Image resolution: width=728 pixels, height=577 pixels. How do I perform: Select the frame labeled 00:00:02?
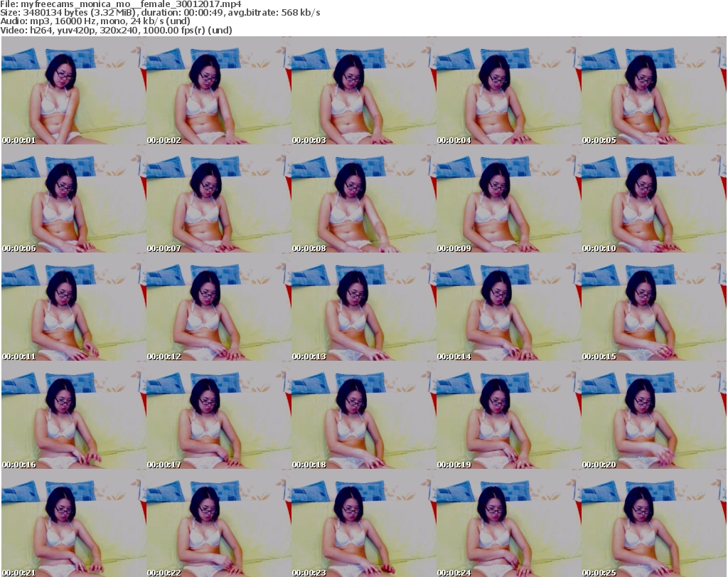pyautogui.click(x=219, y=90)
